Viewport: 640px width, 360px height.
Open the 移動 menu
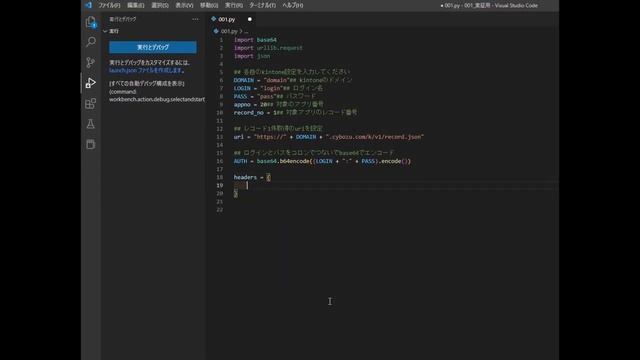coord(209,5)
